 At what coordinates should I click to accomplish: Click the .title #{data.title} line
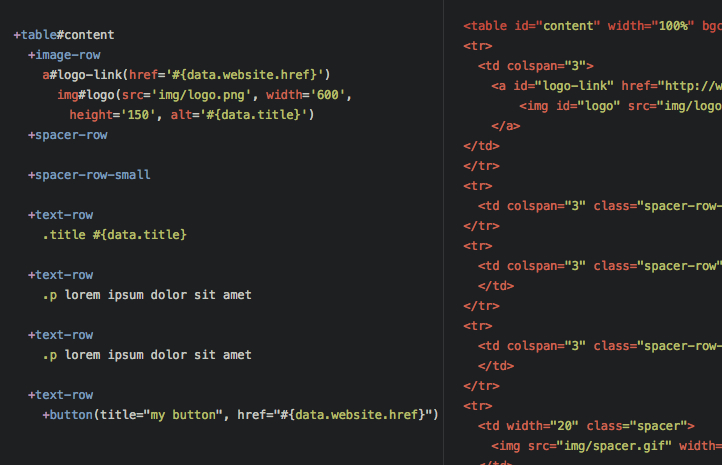point(114,235)
